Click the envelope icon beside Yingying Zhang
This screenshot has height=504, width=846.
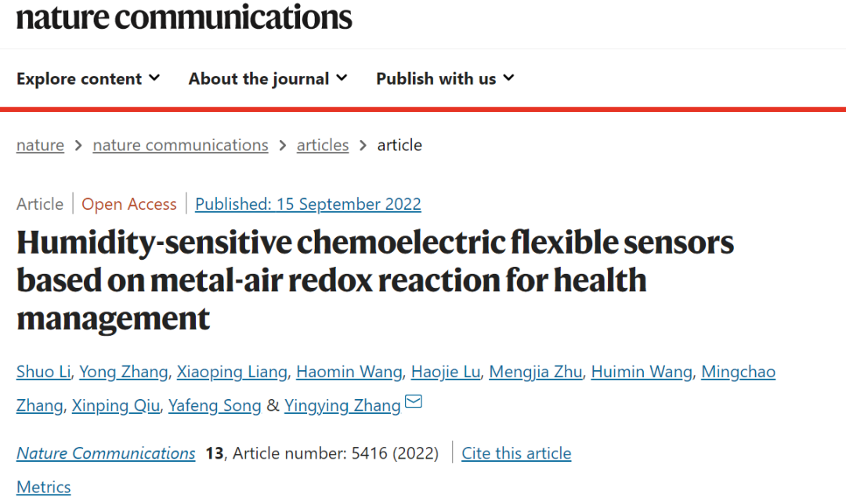414,401
